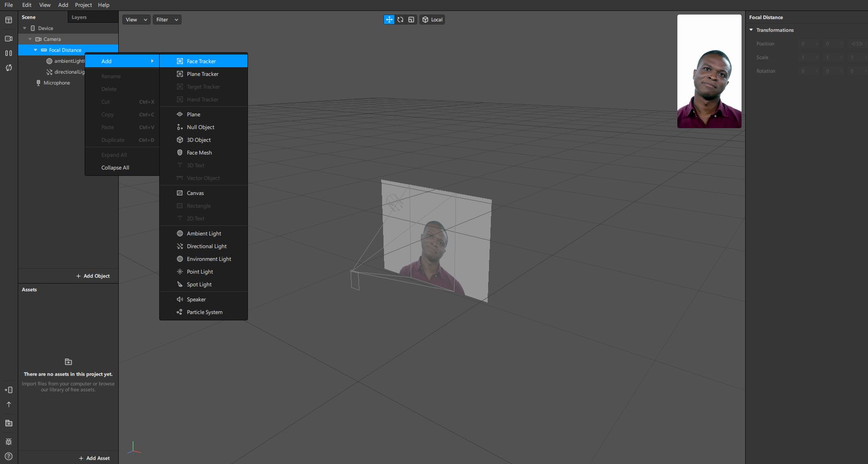Image resolution: width=868 pixels, height=464 pixels.
Task: Click the Add Object button
Action: pos(93,276)
